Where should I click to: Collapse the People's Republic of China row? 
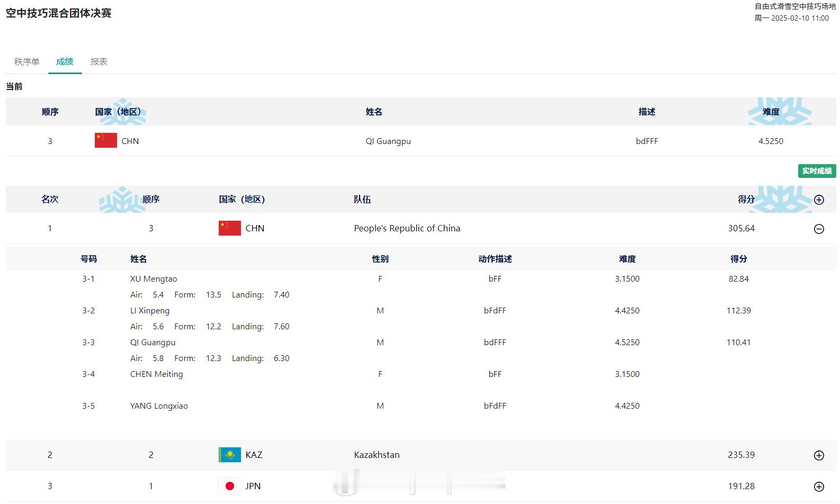[x=819, y=229]
